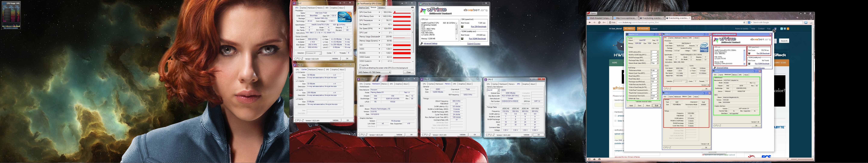The image size is (868, 163).
Task: Click MY PROFILE on hwbot page
Action: pyautogui.click(x=629, y=29)
